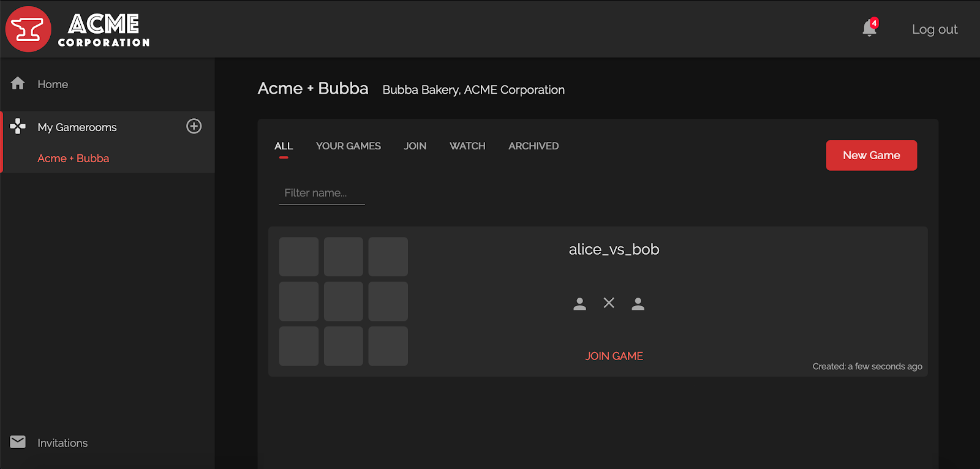Click the New Game button
The height and width of the screenshot is (469, 980).
pyautogui.click(x=872, y=156)
